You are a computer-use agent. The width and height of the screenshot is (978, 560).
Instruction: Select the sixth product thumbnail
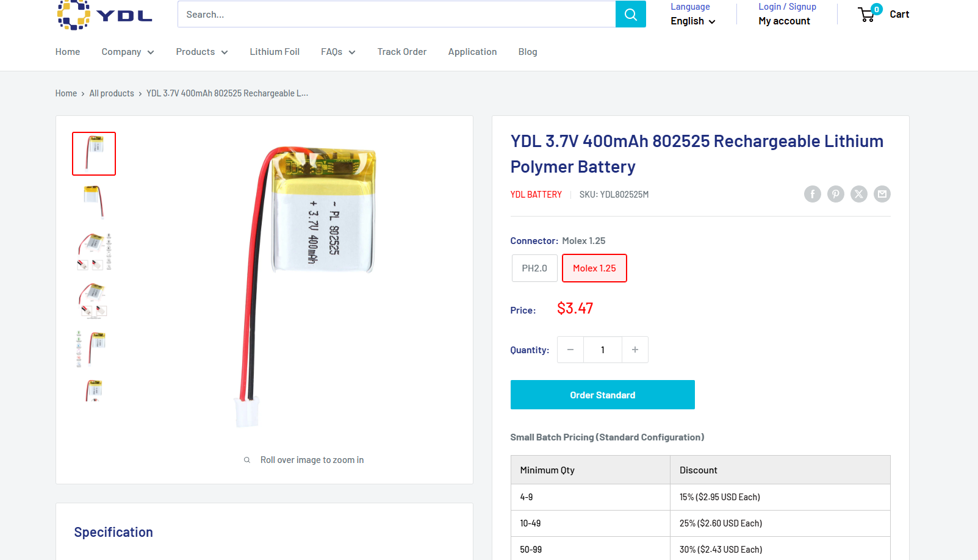point(94,390)
